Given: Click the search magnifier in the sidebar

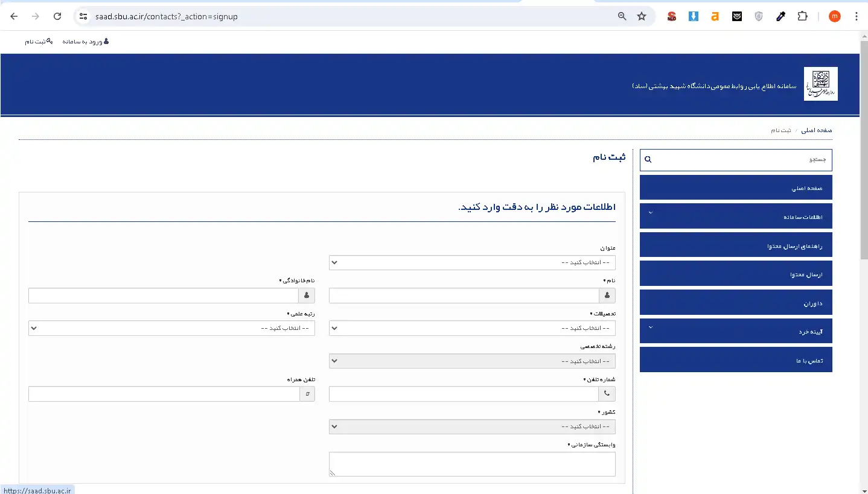Looking at the screenshot, I should tap(648, 160).
